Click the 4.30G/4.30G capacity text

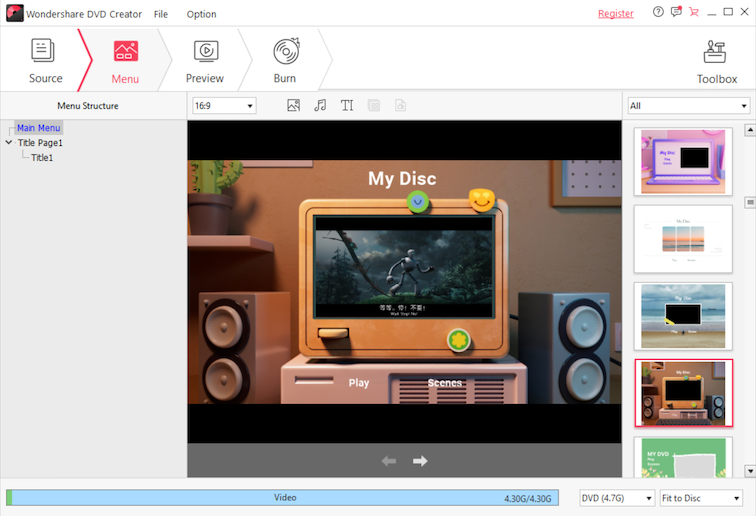[527, 499]
